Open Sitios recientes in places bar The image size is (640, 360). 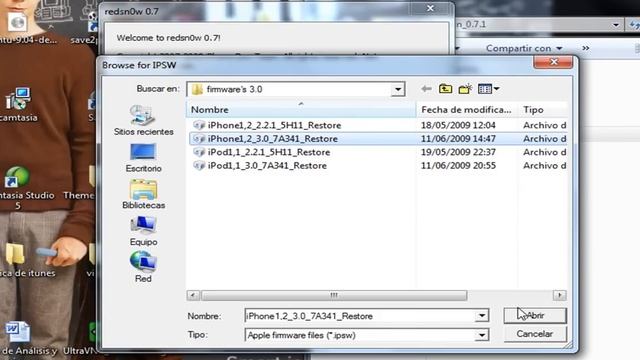(x=143, y=120)
